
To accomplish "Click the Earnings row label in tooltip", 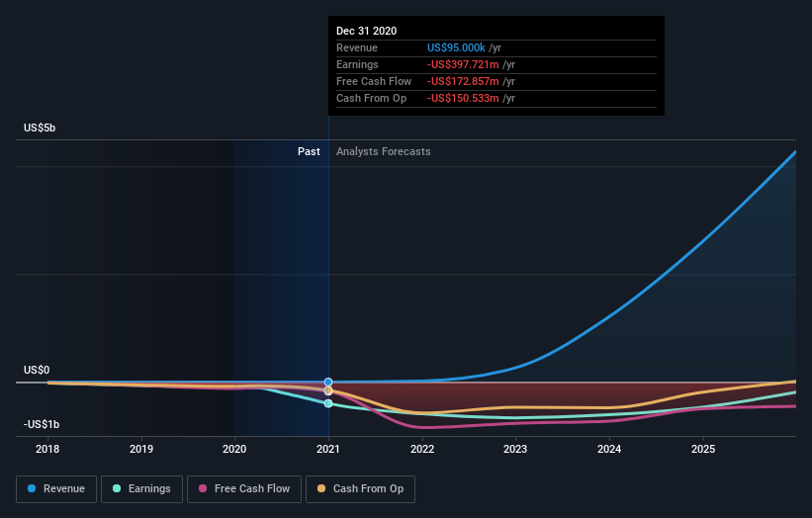I will [x=357, y=64].
